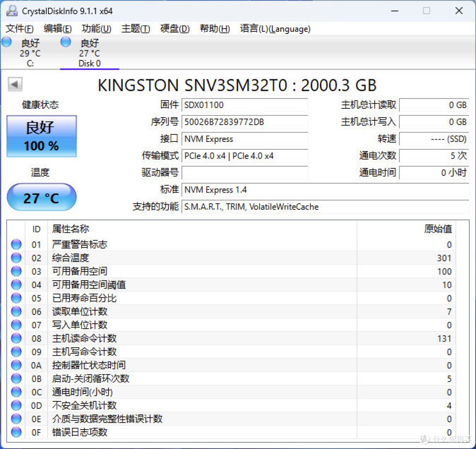
Task: Click the previous disk arrow button
Action: pos(15,84)
